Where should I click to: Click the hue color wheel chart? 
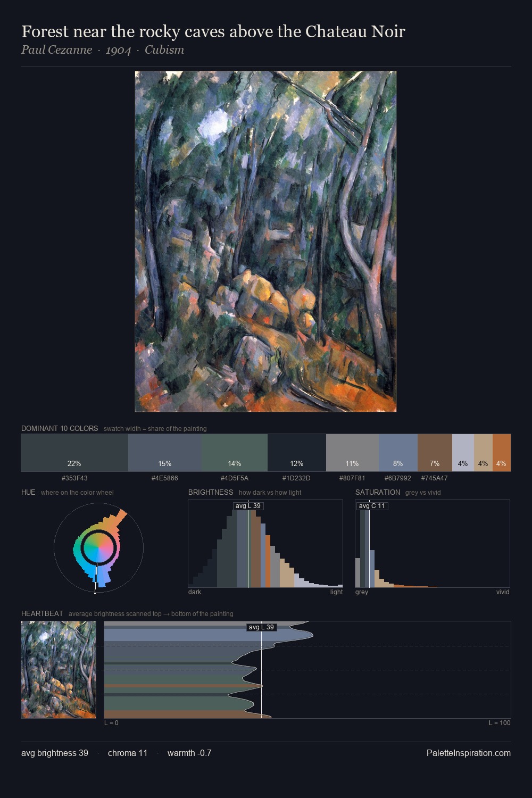coord(98,547)
